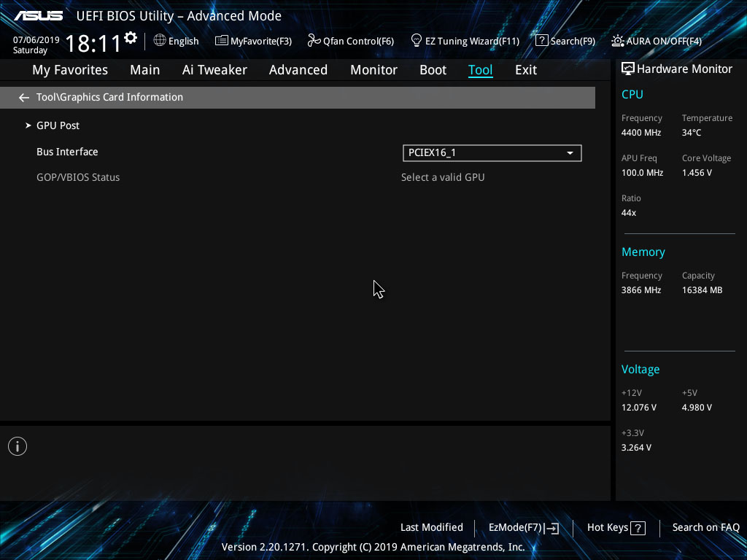The image size is (747, 560).
Task: Click the 3866 MHz memory frequency value
Action: 640,290
